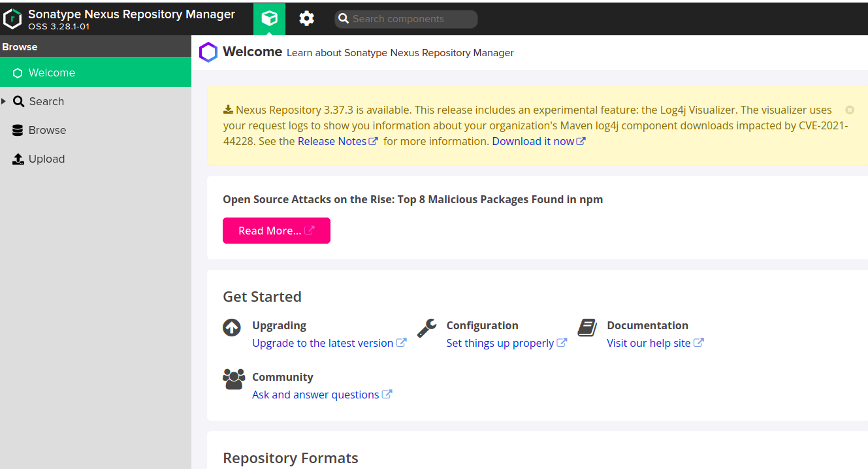Select the Upload icon in the sidebar

(18, 159)
